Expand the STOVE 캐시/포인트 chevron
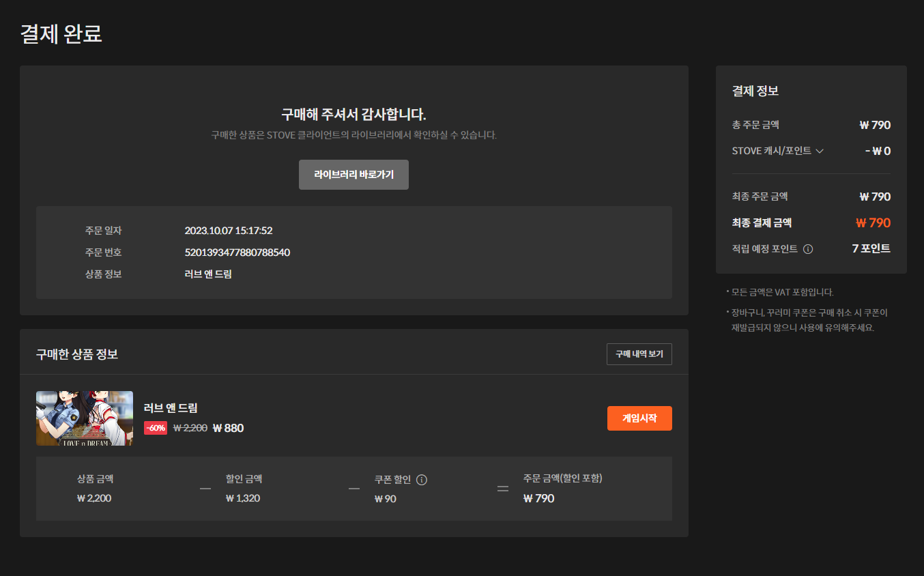Viewport: 924px width, 576px height. 820,152
